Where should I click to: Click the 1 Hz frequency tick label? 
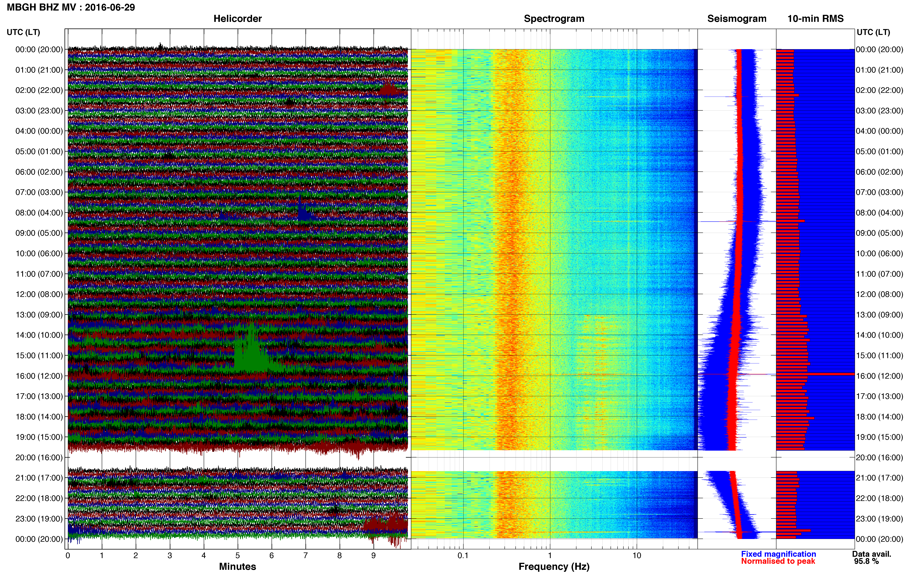pyautogui.click(x=550, y=555)
